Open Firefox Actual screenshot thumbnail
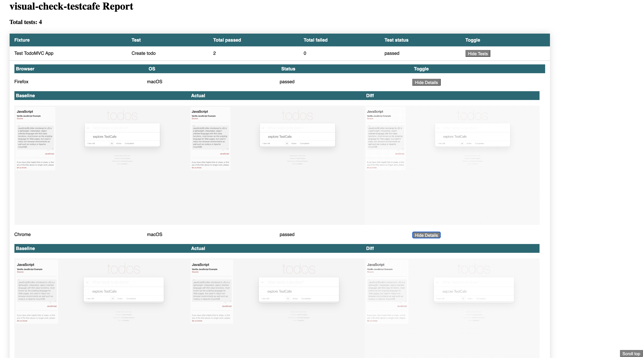This screenshot has width=644, height=358. click(x=277, y=165)
